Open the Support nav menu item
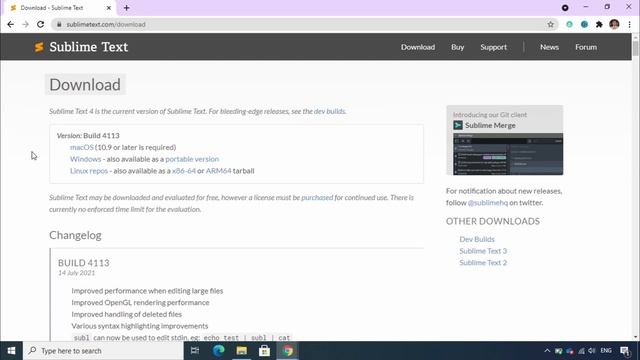 pyautogui.click(x=493, y=47)
